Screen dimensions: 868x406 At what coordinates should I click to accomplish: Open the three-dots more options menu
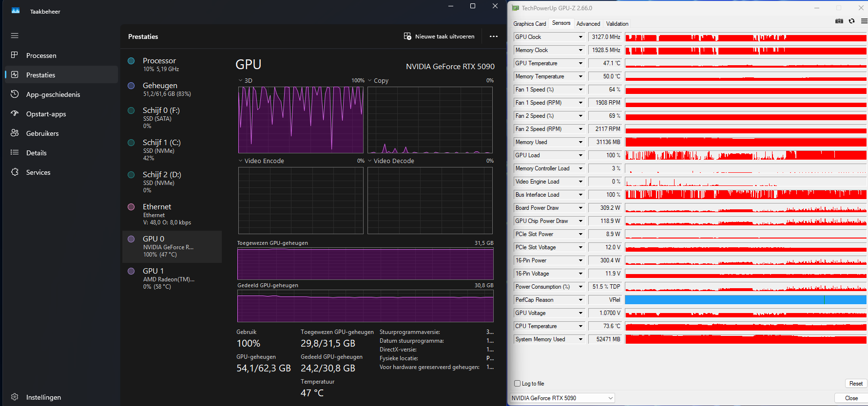[x=494, y=37]
